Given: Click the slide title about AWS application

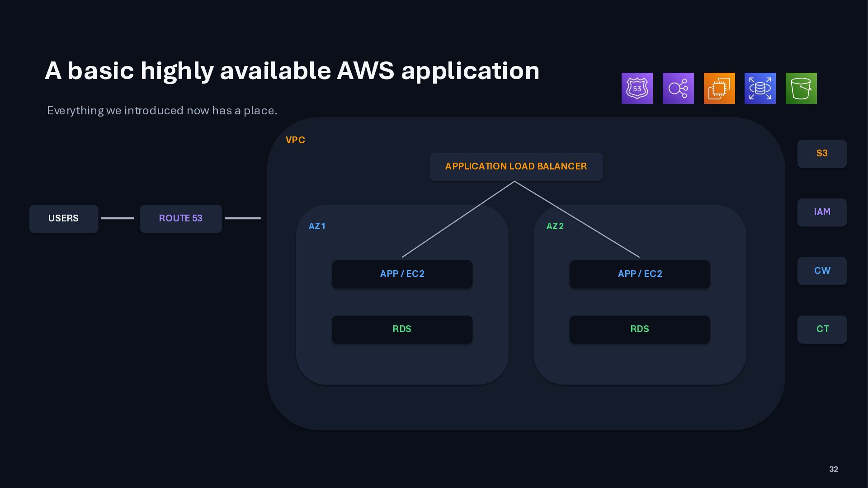Looking at the screenshot, I should coord(292,71).
